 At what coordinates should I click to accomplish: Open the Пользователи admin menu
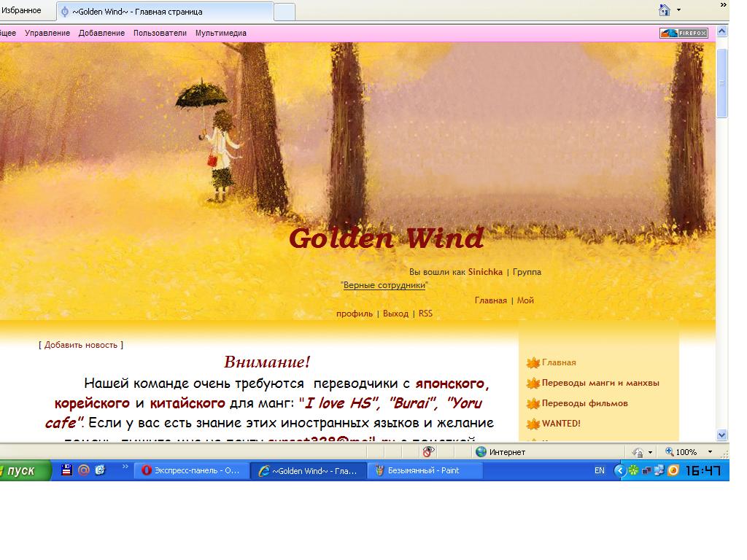point(160,33)
